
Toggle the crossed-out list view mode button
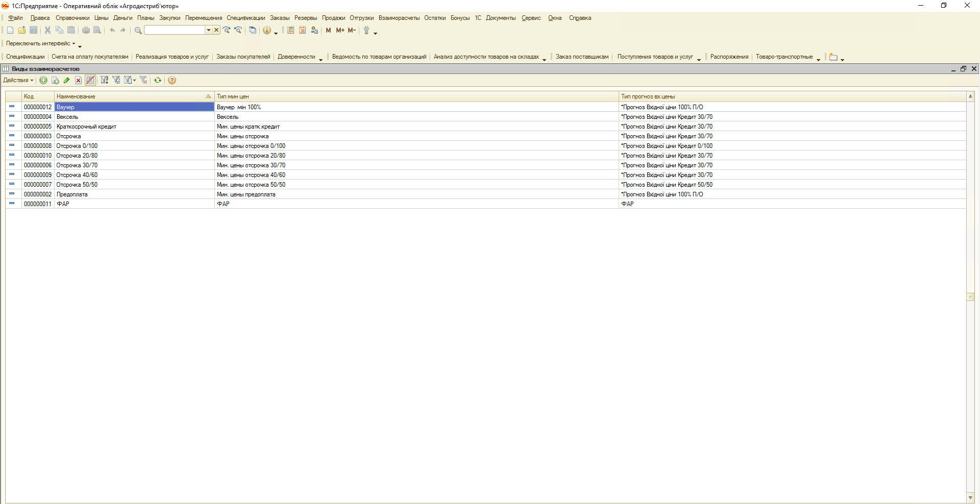coord(90,80)
